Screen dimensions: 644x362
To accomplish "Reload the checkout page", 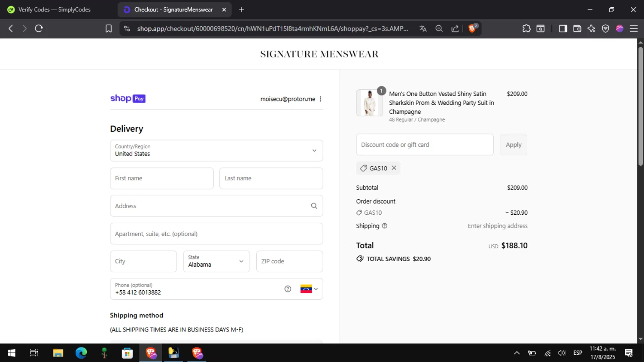I will pos(39,28).
